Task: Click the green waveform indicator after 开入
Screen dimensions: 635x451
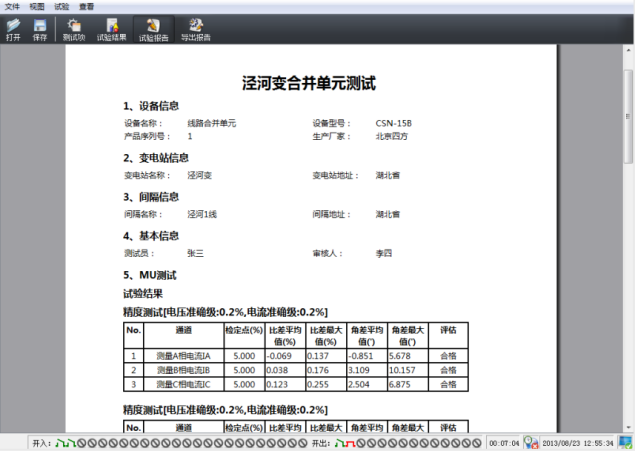Action: pyautogui.click(x=58, y=442)
